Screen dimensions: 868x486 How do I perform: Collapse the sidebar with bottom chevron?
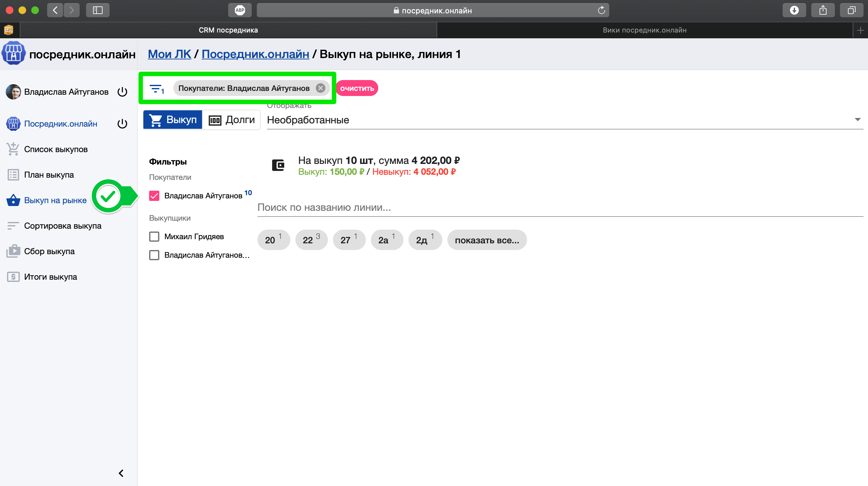121,473
